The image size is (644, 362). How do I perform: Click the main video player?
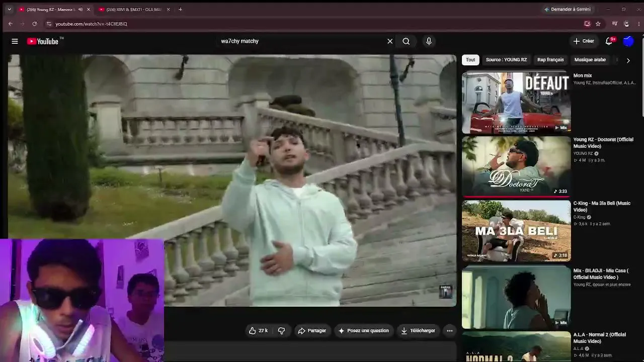232,180
